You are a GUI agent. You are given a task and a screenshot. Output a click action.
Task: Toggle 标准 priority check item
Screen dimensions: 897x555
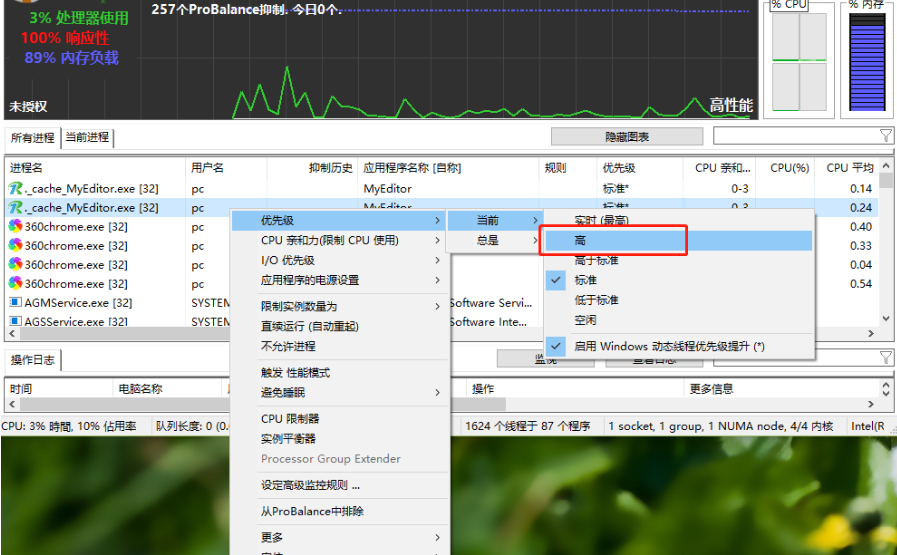point(677,280)
